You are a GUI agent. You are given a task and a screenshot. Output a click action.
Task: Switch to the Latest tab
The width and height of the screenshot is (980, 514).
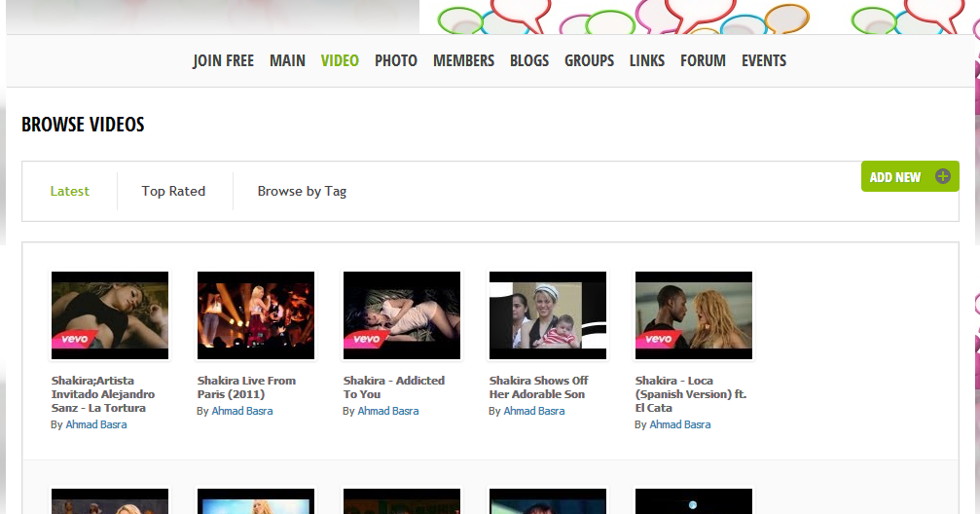pyautogui.click(x=69, y=192)
